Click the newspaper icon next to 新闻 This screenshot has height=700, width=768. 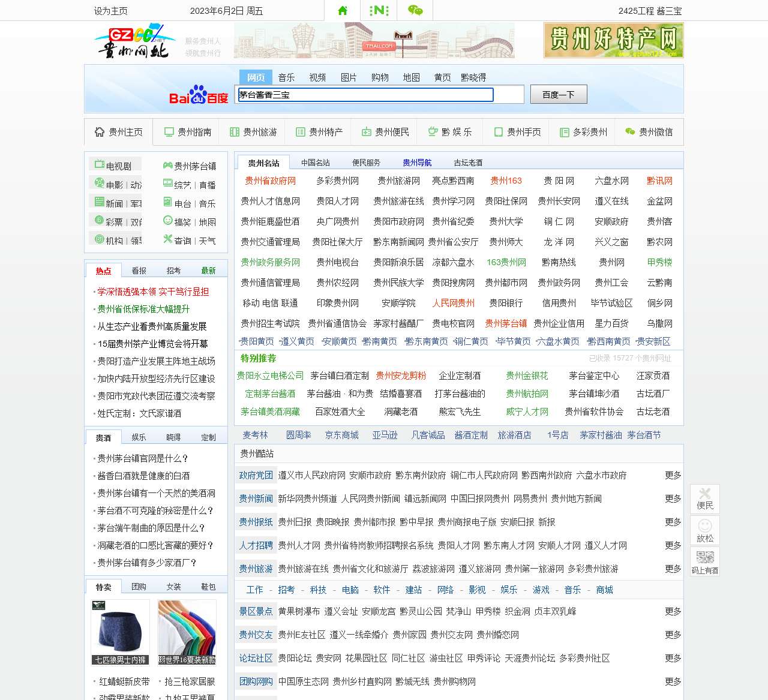pos(99,201)
